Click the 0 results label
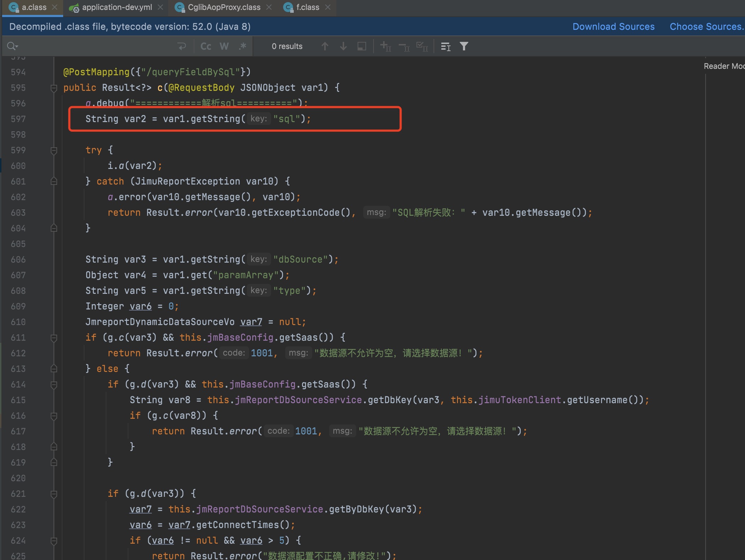The width and height of the screenshot is (745, 560). 287,46
